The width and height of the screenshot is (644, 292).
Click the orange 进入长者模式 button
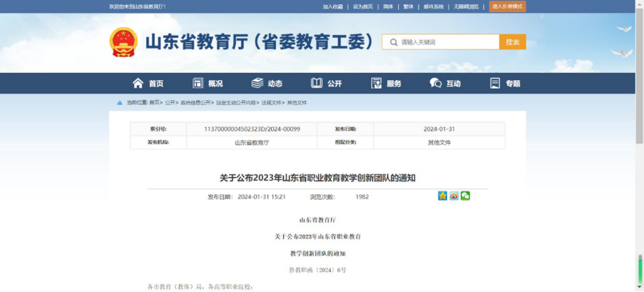click(x=507, y=6)
